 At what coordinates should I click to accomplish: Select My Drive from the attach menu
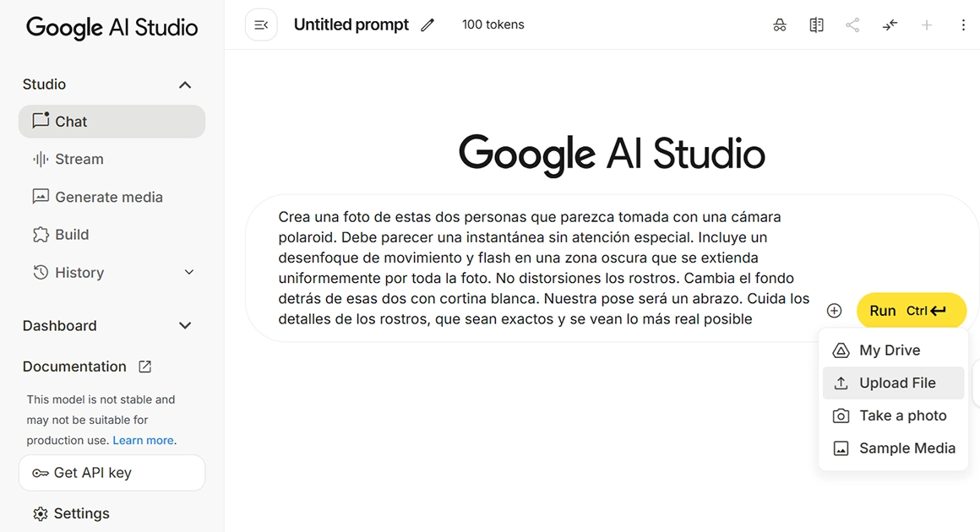pos(893,350)
